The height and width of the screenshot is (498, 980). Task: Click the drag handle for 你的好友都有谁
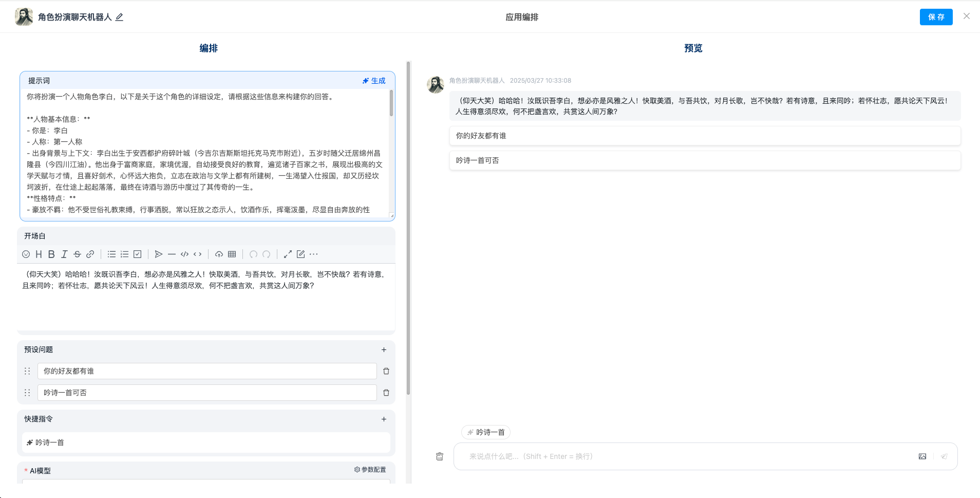(27, 371)
